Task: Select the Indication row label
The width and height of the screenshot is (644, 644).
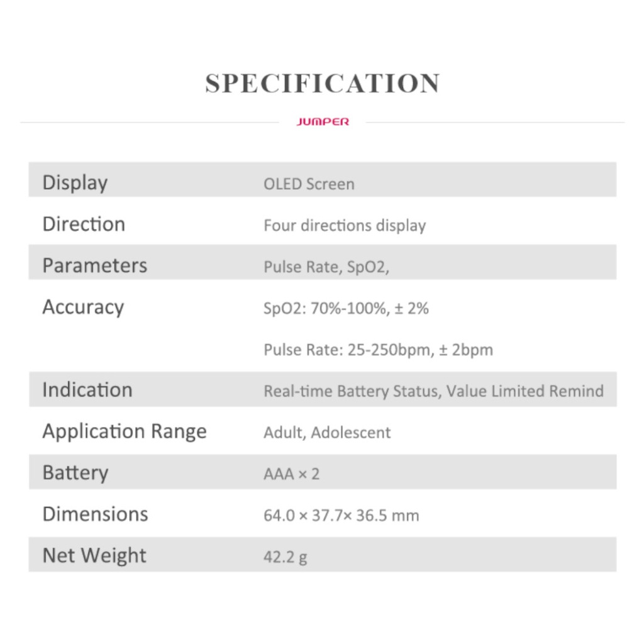Action: pyautogui.click(x=87, y=390)
